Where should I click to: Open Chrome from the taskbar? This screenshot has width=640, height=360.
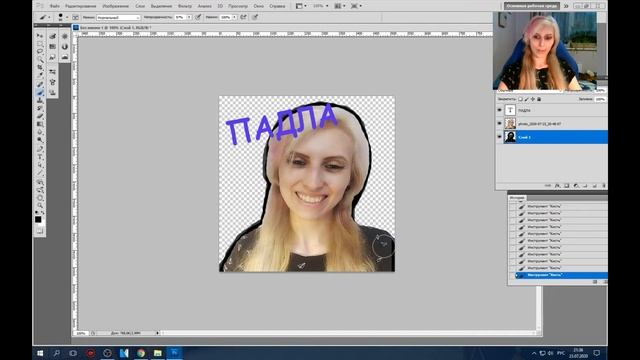[x=141, y=353]
